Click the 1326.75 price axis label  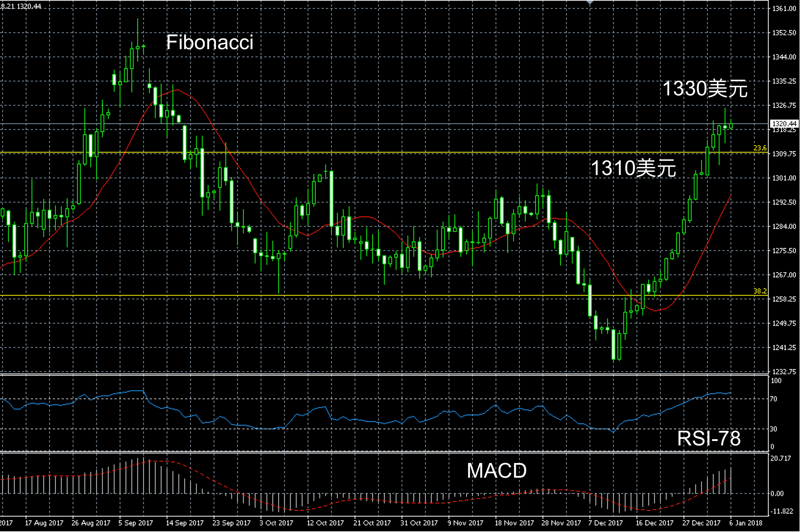click(x=784, y=105)
